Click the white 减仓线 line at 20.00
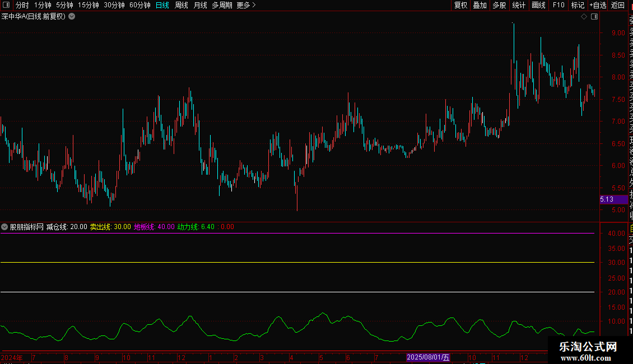 click(x=297, y=292)
